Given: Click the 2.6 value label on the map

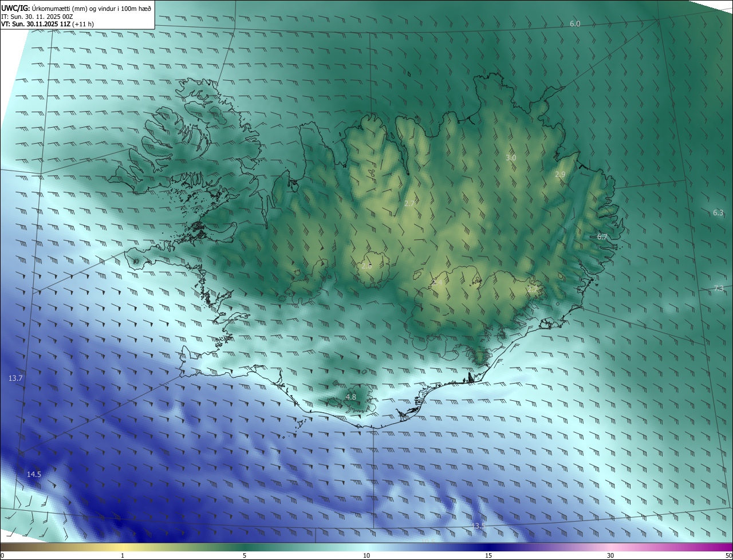Looking at the screenshot, I should (366, 266).
